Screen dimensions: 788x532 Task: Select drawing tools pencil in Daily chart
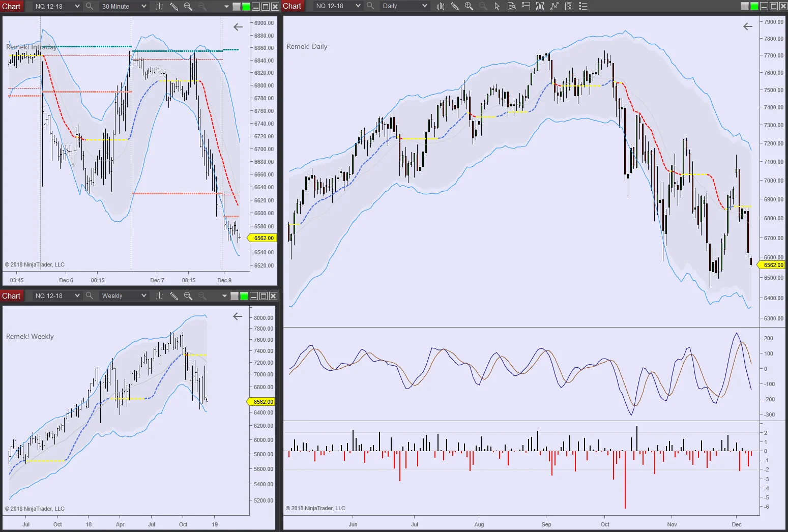click(455, 6)
